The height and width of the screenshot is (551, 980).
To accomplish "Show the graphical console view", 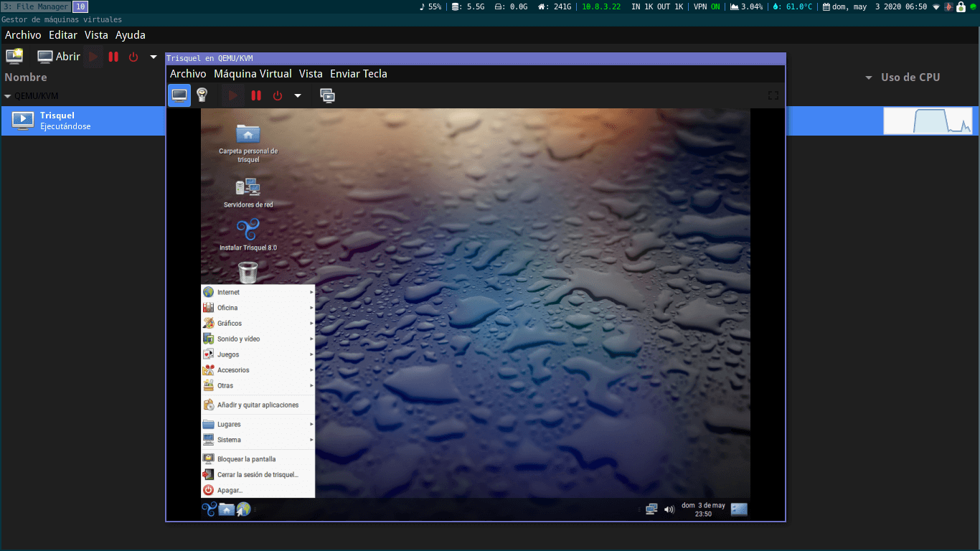I will pyautogui.click(x=179, y=95).
